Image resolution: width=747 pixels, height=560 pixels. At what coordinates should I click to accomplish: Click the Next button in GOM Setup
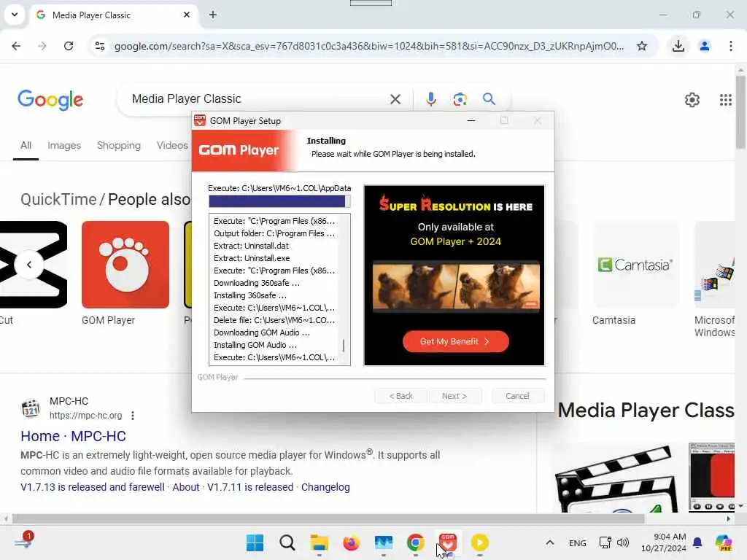coord(455,396)
